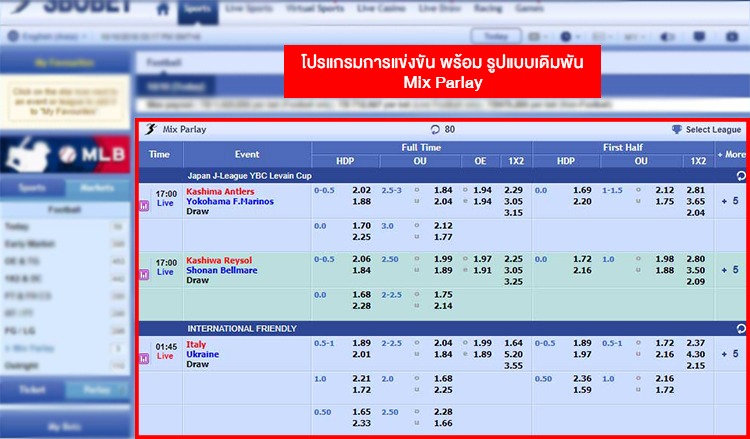Open the Games tab
The height and width of the screenshot is (439, 750).
pos(529,9)
